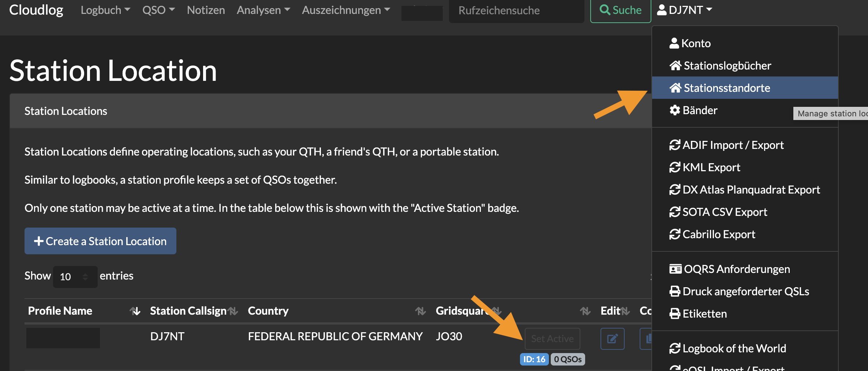This screenshot has height=371, width=868.
Task: Sort by Profile Name arrow icon
Action: point(135,311)
